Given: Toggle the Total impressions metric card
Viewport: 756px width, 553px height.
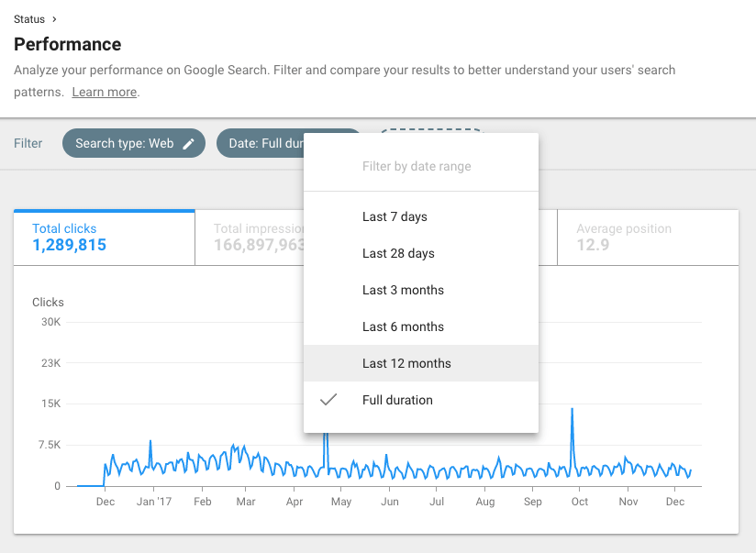Looking at the screenshot, I should (250, 238).
